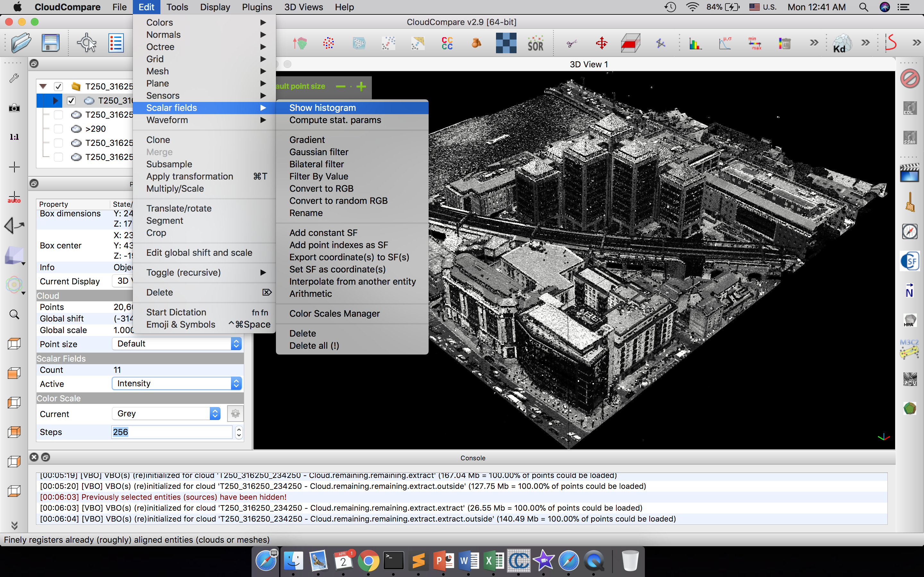The image size is (924, 577).
Task: Enable the >290 cloud checkbox
Action: [58, 129]
